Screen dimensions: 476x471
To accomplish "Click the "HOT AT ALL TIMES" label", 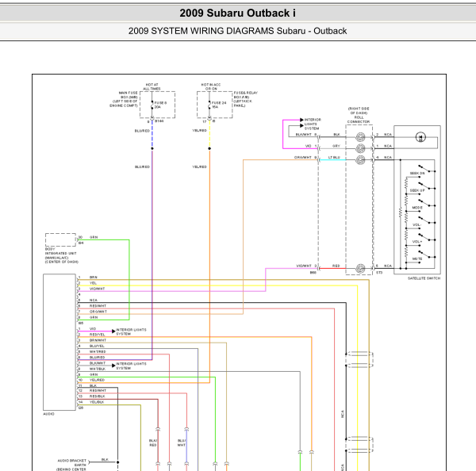I will click(x=152, y=86).
